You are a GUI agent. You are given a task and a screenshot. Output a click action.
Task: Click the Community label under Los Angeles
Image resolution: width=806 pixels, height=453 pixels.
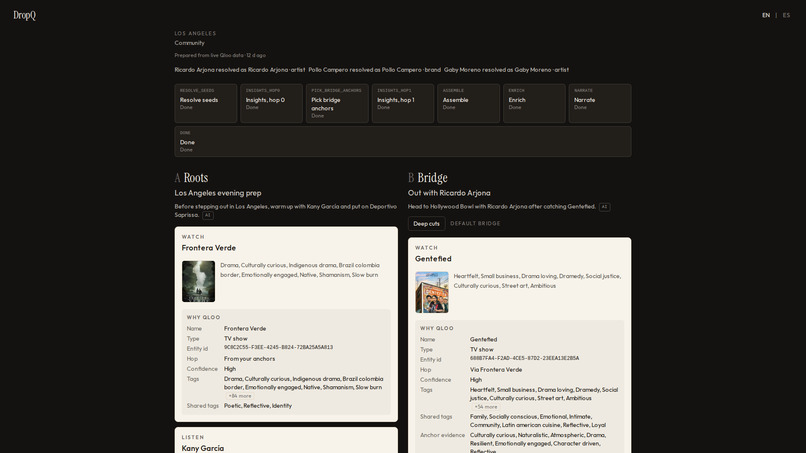click(189, 43)
